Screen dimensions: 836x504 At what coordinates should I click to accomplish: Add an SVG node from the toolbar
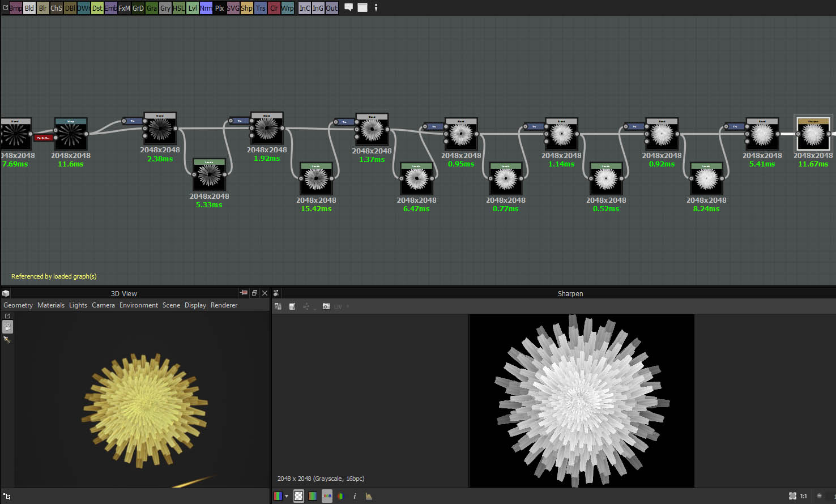(233, 8)
